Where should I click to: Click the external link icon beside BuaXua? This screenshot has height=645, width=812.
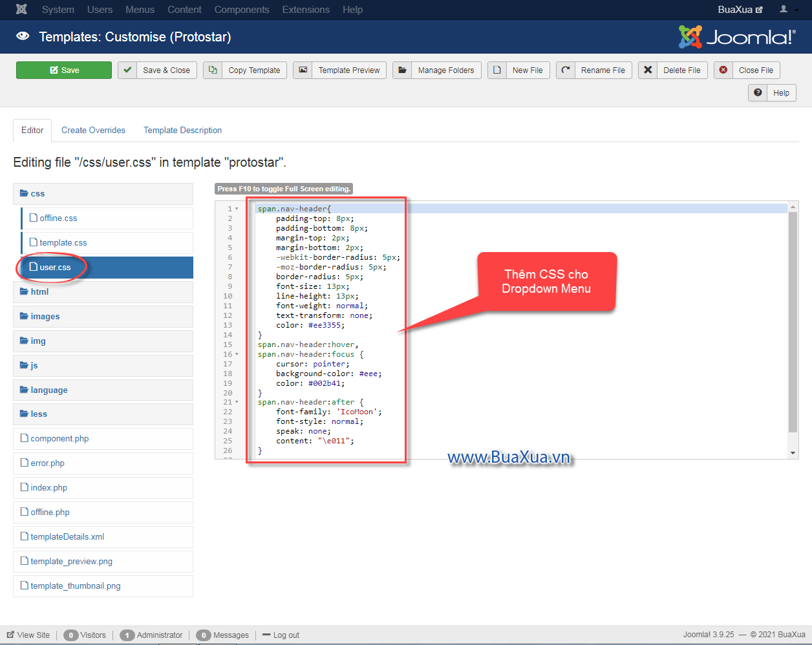pos(759,10)
